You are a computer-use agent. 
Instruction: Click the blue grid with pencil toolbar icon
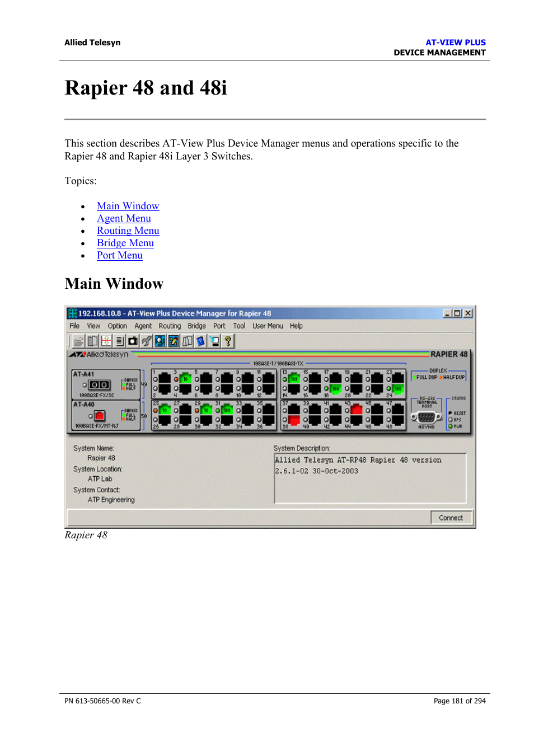[174, 341]
